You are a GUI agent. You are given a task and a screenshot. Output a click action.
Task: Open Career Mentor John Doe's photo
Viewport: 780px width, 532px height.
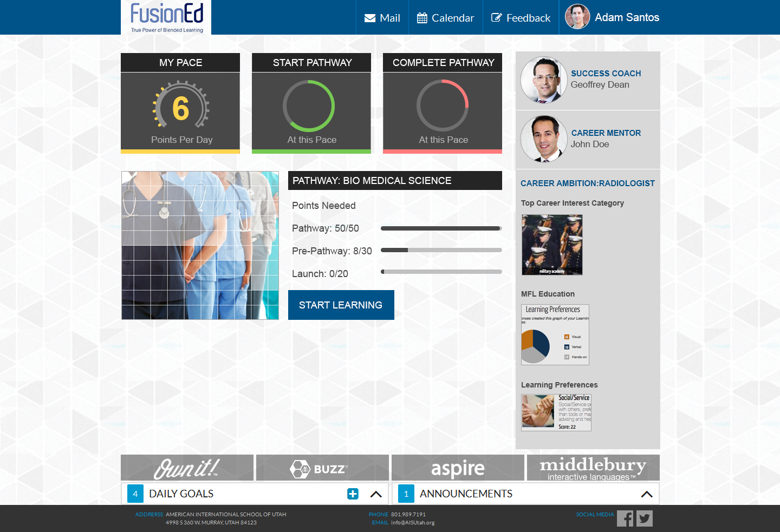pos(544,139)
